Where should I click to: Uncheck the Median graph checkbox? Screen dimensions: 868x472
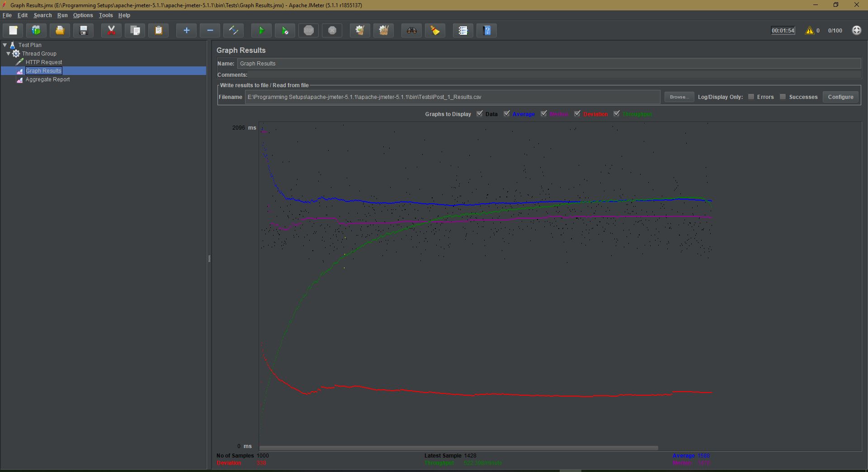tap(544, 114)
